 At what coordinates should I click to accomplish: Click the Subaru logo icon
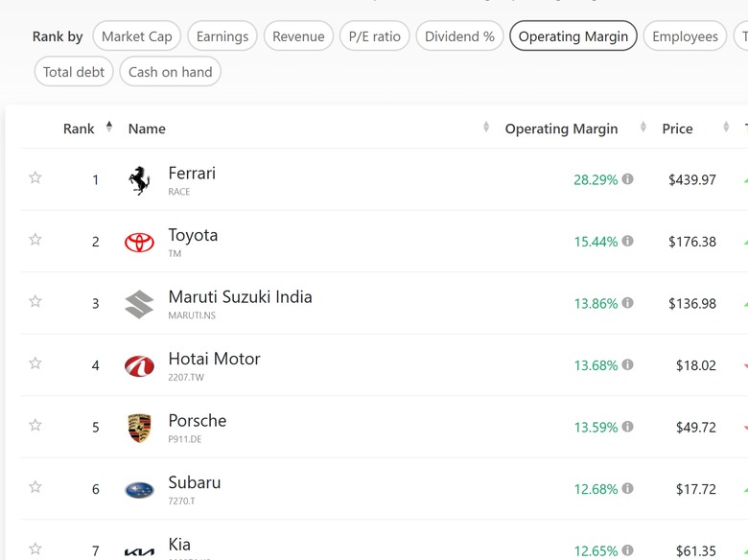tap(139, 490)
